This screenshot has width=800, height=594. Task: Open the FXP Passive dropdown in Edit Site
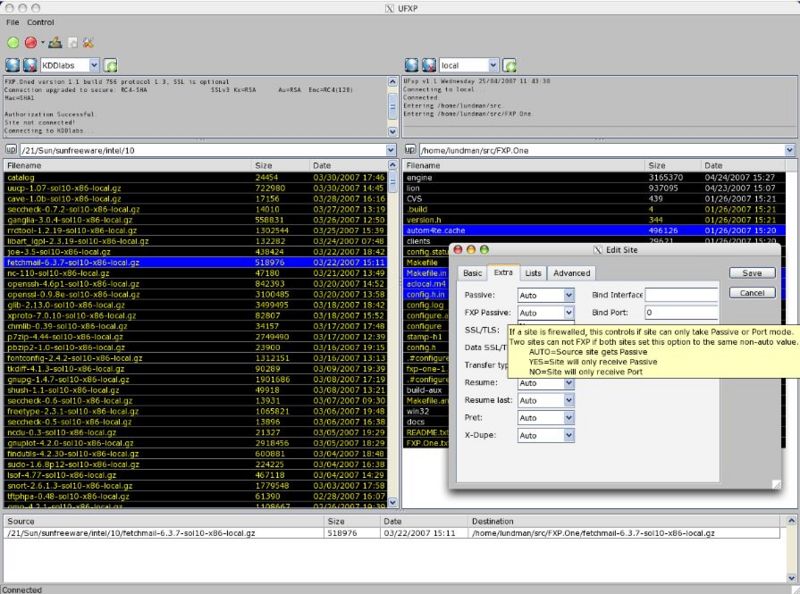click(569, 313)
